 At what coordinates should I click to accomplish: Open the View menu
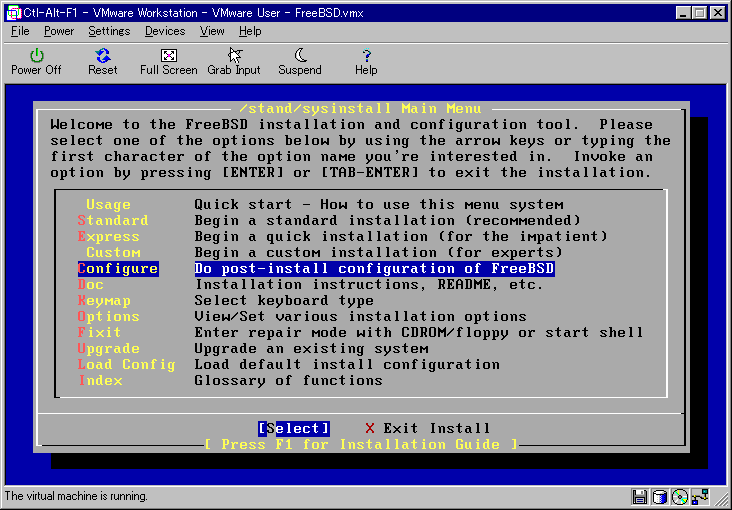pos(212,31)
